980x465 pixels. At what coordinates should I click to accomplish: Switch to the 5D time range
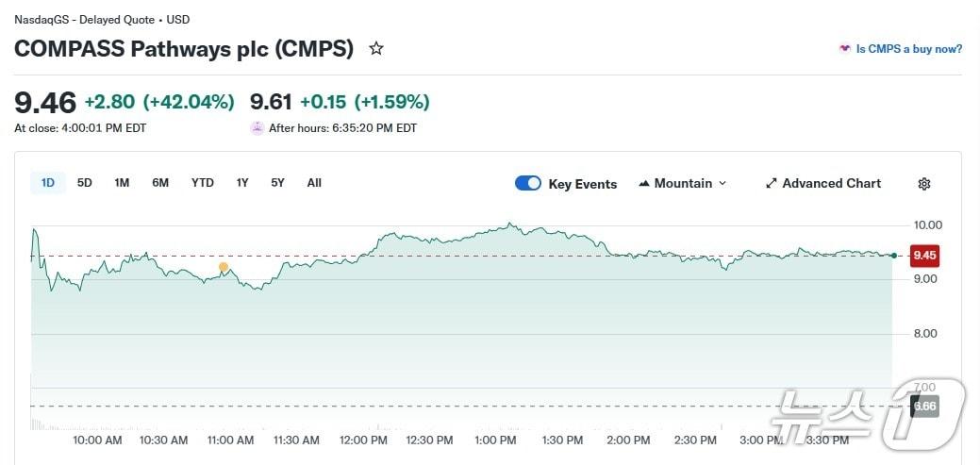coord(85,183)
